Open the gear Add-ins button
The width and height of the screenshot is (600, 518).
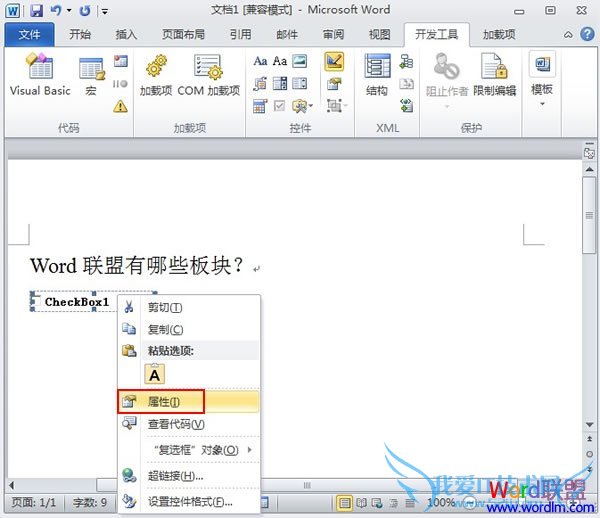point(156,75)
